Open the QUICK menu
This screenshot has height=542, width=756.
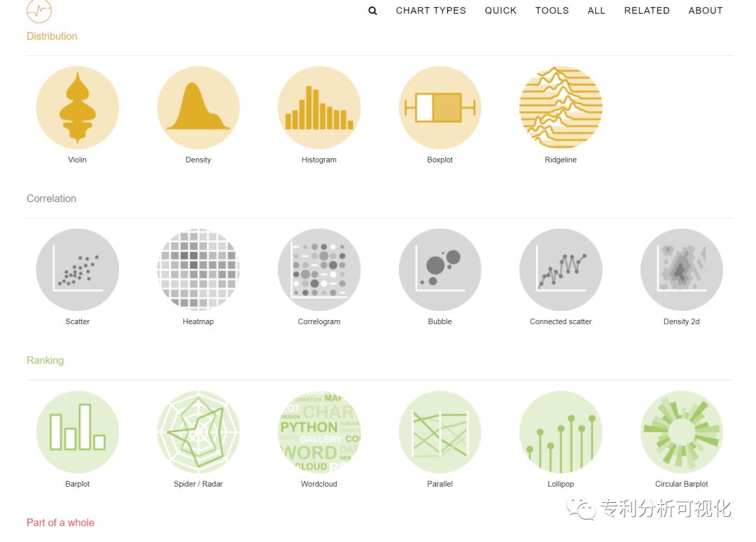click(x=500, y=11)
